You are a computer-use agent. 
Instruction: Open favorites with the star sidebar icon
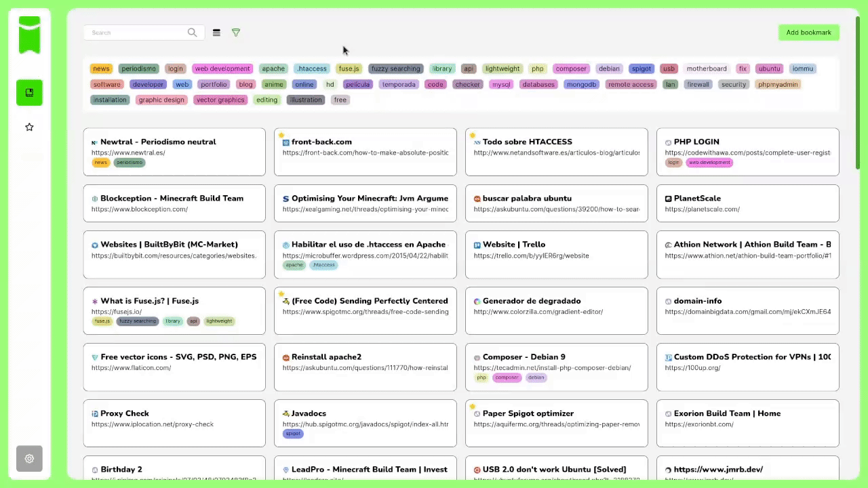[x=29, y=127]
